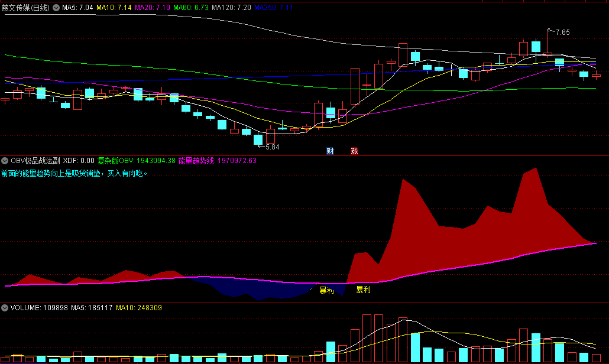609x364 pixels.
Task: Click the first 暴利 signal over blue area
Action: 326,290
